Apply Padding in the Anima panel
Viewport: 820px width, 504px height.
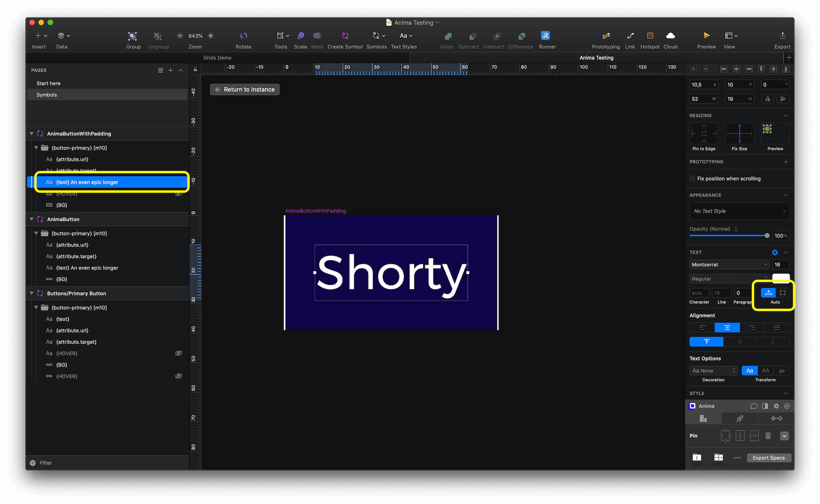pyautogui.click(x=718, y=456)
